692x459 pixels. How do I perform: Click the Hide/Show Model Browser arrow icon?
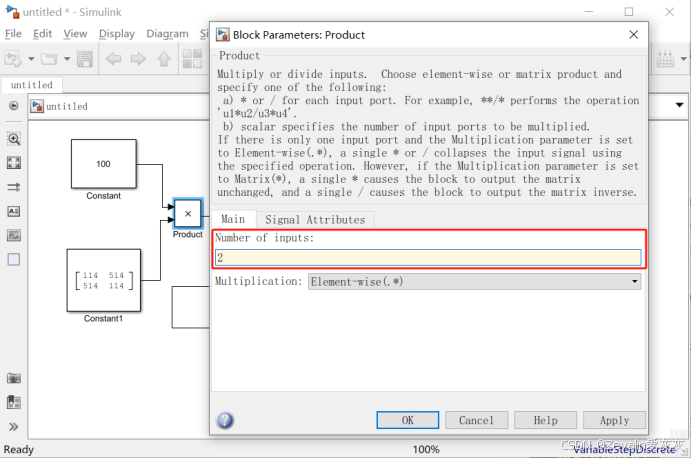(13, 106)
